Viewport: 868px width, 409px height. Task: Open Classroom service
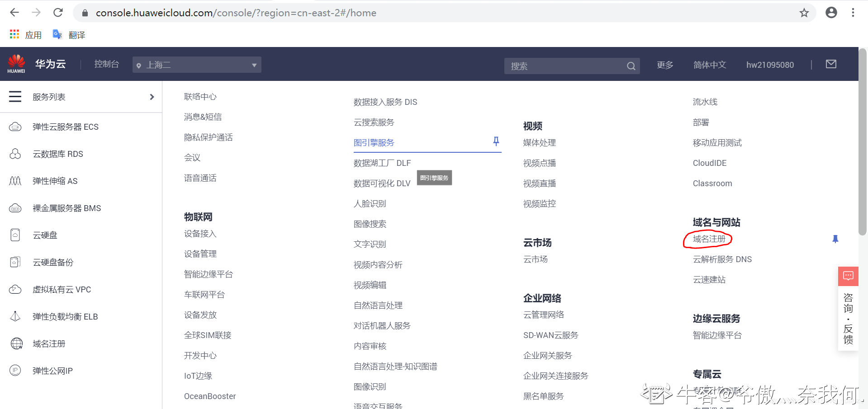(x=712, y=183)
